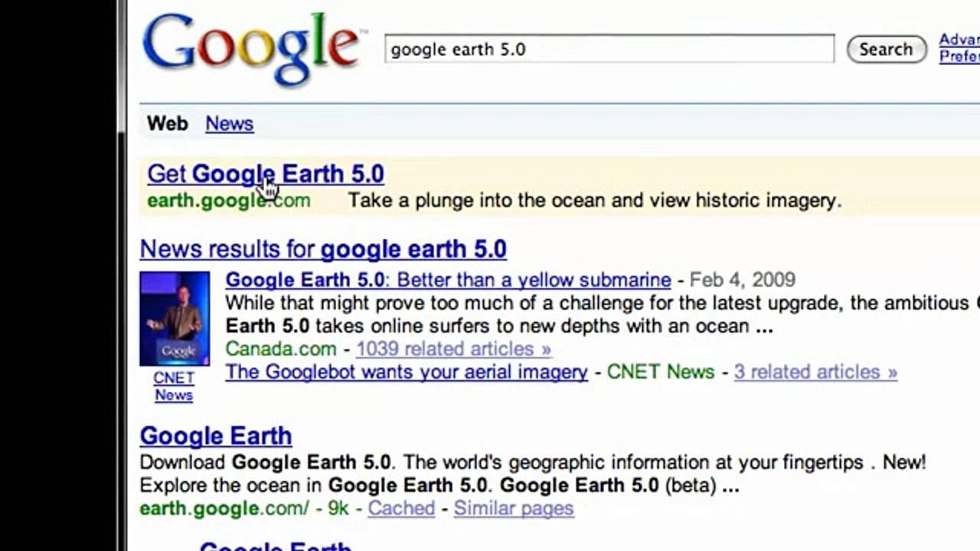Open News results for google earth 5.0
Screen dimensions: 980x551
323,249
